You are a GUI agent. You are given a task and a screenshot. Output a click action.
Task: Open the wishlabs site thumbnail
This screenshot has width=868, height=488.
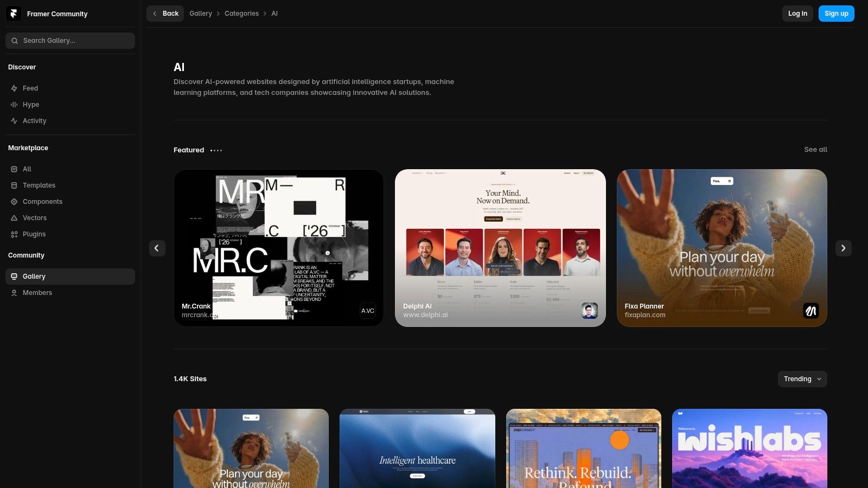tap(750, 448)
